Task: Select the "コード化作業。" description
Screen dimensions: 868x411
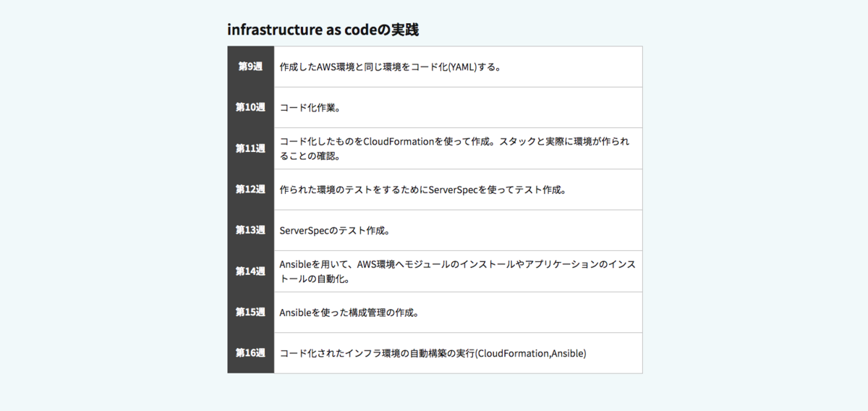Action: [310, 108]
